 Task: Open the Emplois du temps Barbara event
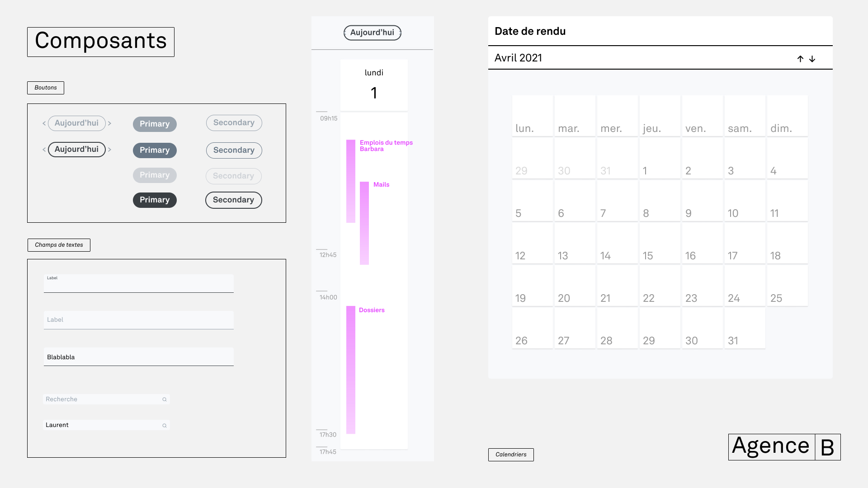351,181
